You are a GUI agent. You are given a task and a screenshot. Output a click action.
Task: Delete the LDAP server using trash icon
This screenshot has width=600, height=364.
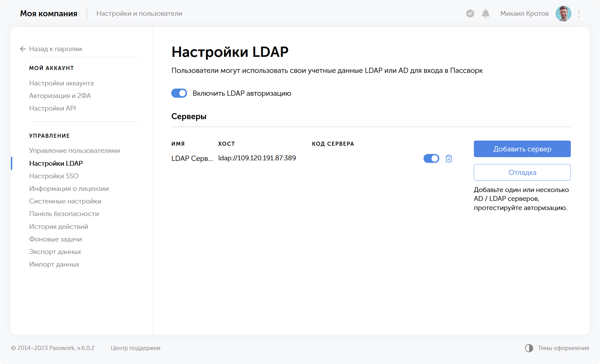tap(449, 158)
